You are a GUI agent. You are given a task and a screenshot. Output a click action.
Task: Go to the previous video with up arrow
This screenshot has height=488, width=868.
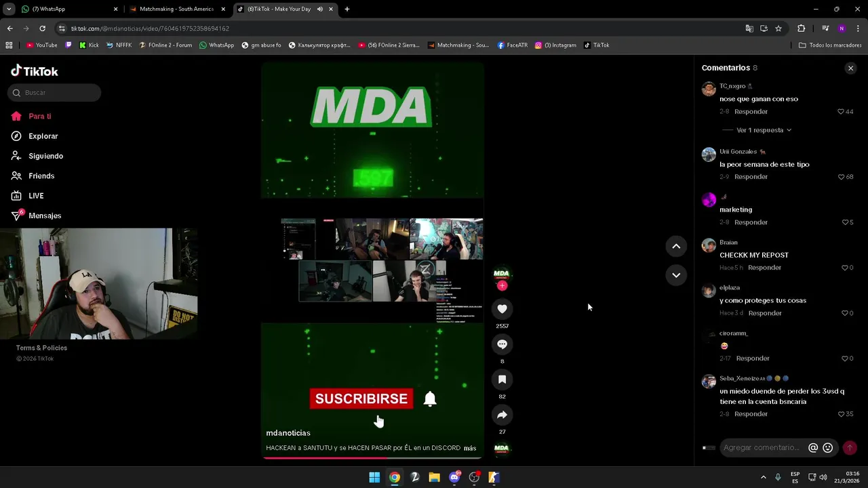676,247
